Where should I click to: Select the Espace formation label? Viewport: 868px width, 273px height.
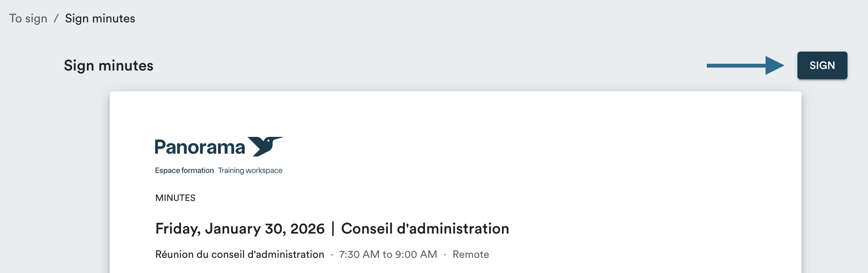(x=184, y=171)
